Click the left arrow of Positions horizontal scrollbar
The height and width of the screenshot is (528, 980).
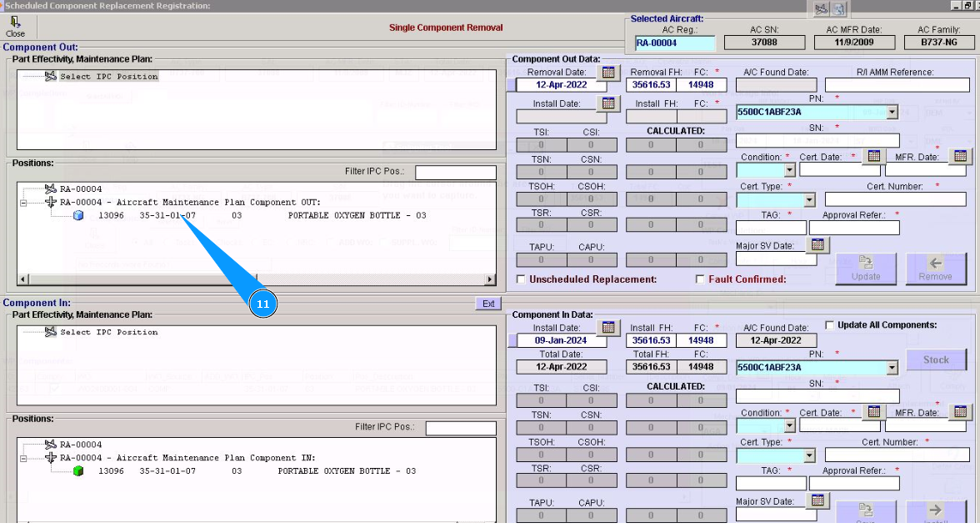tap(23, 279)
